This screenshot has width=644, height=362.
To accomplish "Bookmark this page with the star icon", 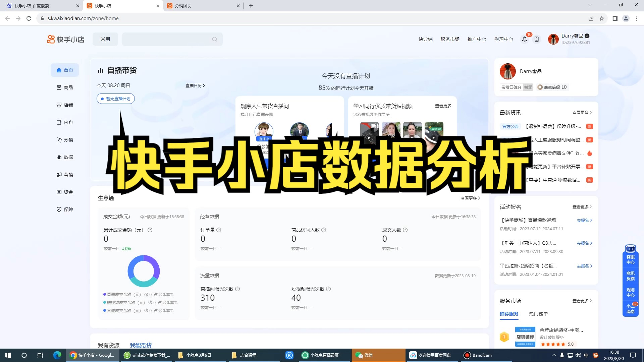I will [x=602, y=18].
